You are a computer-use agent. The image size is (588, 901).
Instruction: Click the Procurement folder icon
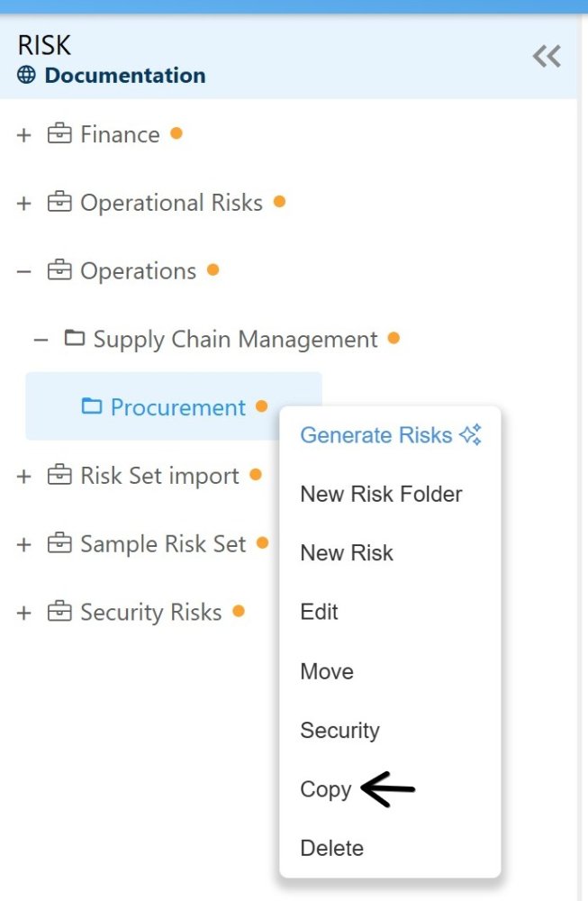point(91,406)
